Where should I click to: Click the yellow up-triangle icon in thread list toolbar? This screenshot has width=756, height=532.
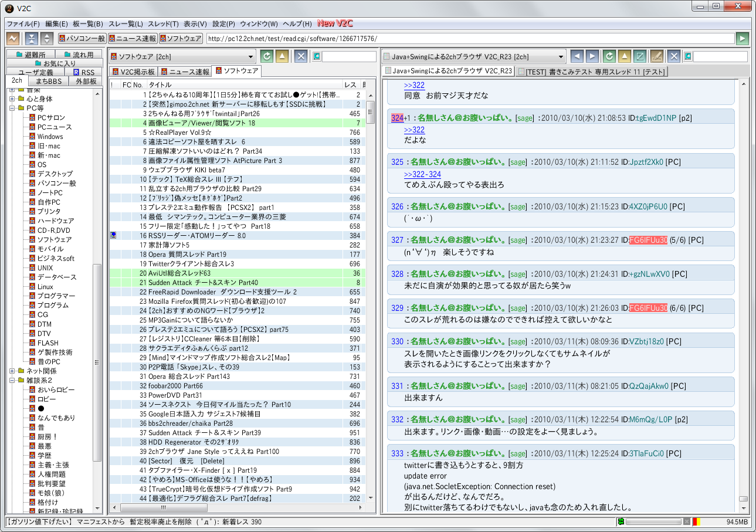tap(282, 56)
